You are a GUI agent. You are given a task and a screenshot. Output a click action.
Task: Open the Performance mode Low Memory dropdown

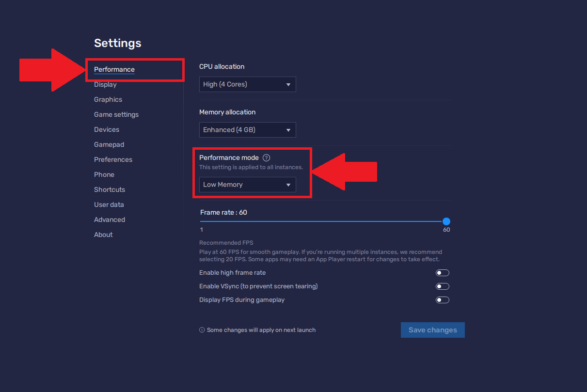point(247,185)
